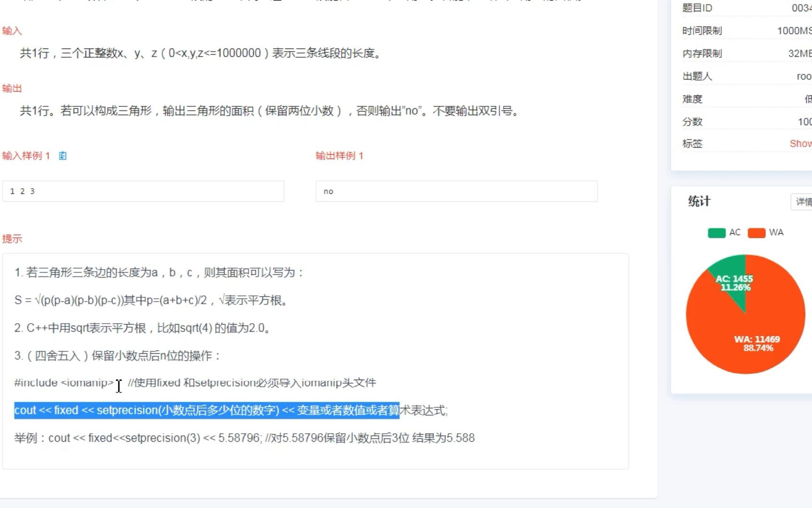Click the copy icon beside 输入样例 1

pyautogui.click(x=62, y=156)
